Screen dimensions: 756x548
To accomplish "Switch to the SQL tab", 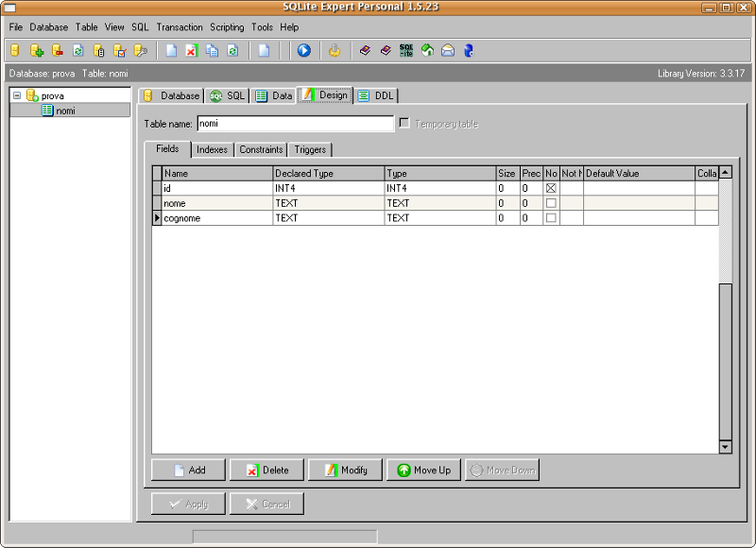I will pyautogui.click(x=228, y=96).
